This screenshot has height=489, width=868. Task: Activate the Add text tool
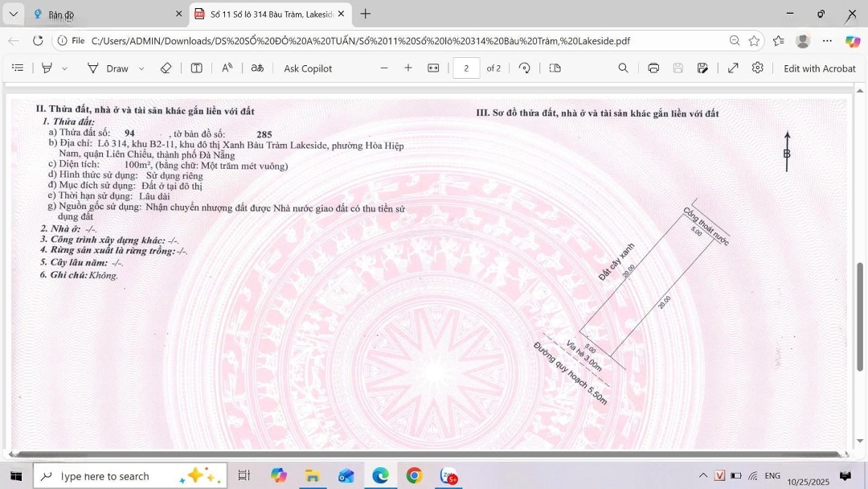(196, 68)
